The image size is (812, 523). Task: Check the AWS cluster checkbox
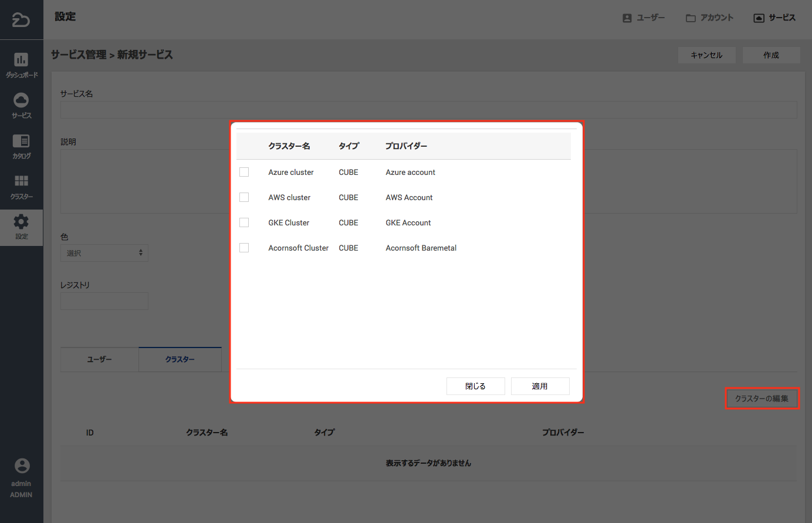point(244,197)
